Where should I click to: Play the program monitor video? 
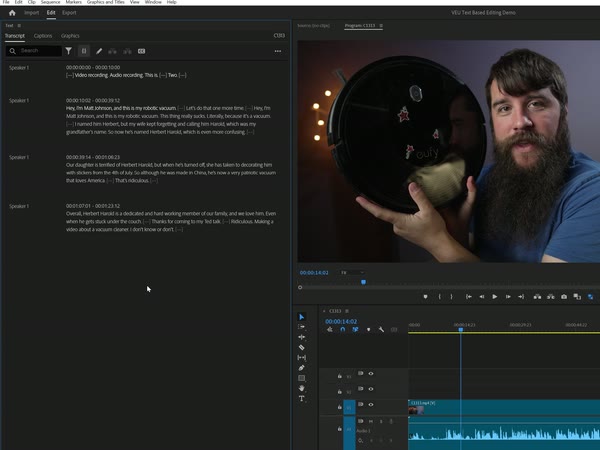(495, 297)
